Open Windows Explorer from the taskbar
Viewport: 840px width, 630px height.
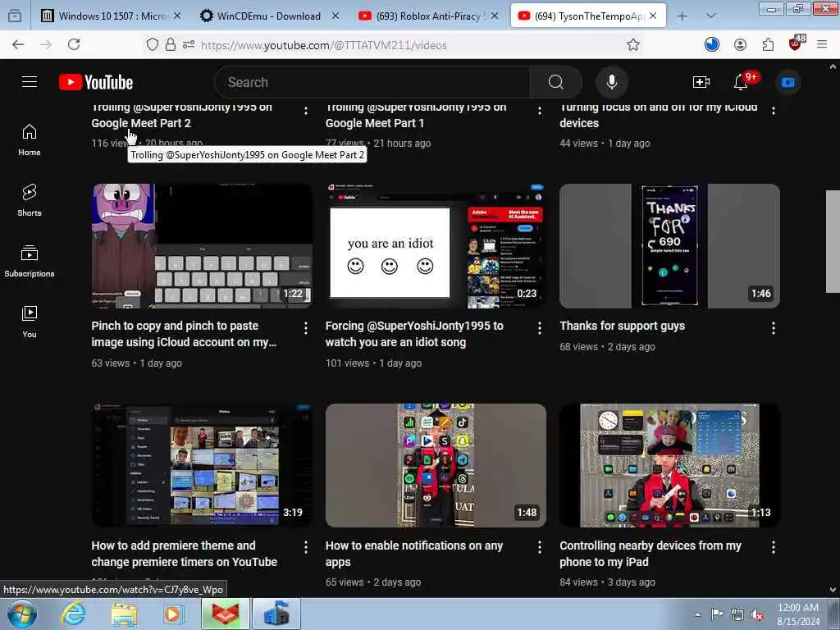coord(124,614)
